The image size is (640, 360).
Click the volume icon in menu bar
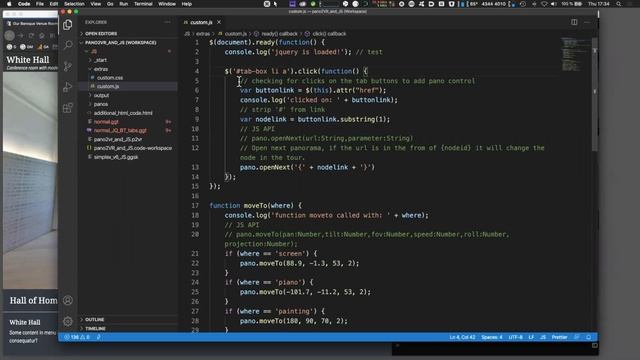point(553,4)
